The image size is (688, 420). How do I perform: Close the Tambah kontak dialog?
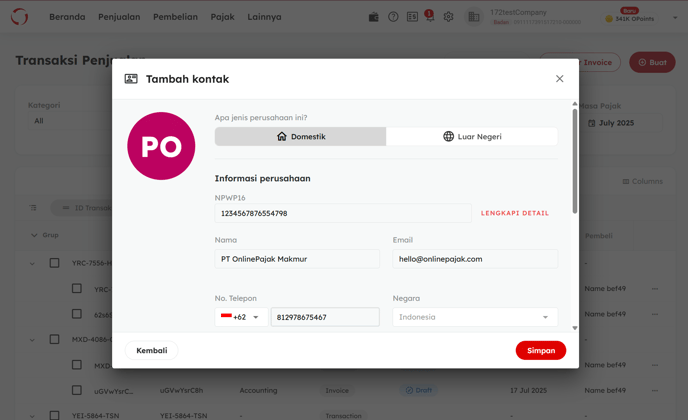coord(559,79)
